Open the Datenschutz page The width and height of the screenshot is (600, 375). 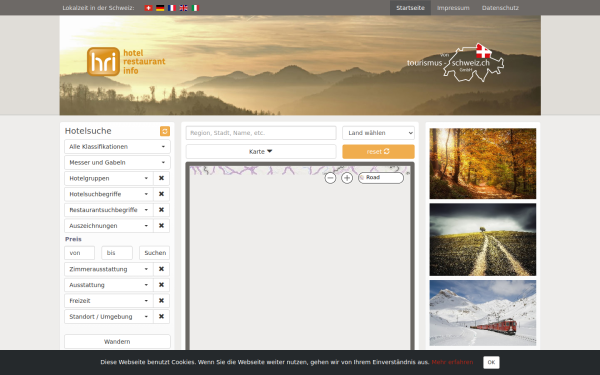(500, 8)
